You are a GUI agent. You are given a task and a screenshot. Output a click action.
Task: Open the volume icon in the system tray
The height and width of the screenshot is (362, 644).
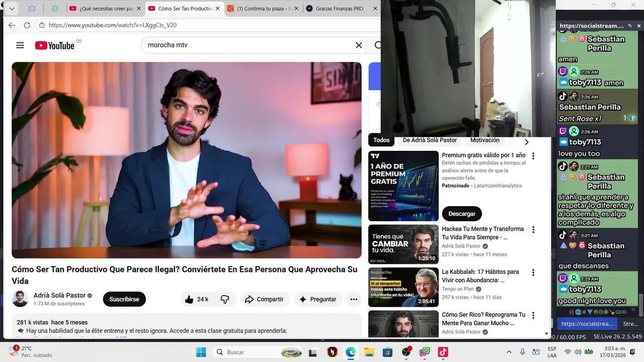(x=578, y=352)
